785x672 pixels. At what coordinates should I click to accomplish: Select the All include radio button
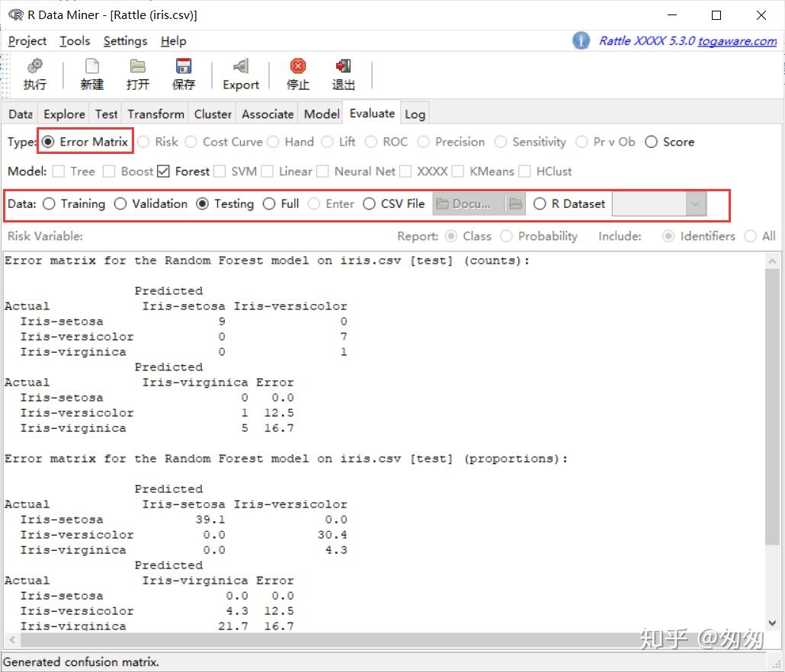tap(750, 236)
